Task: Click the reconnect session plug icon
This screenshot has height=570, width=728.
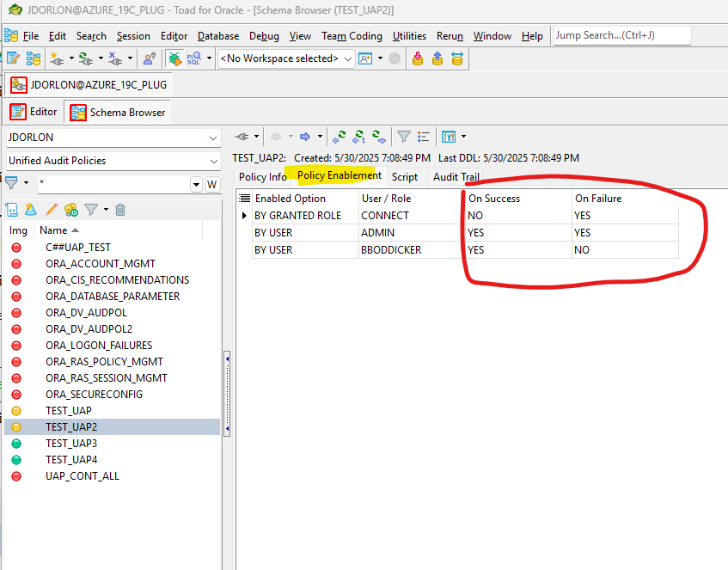Action: point(85,58)
